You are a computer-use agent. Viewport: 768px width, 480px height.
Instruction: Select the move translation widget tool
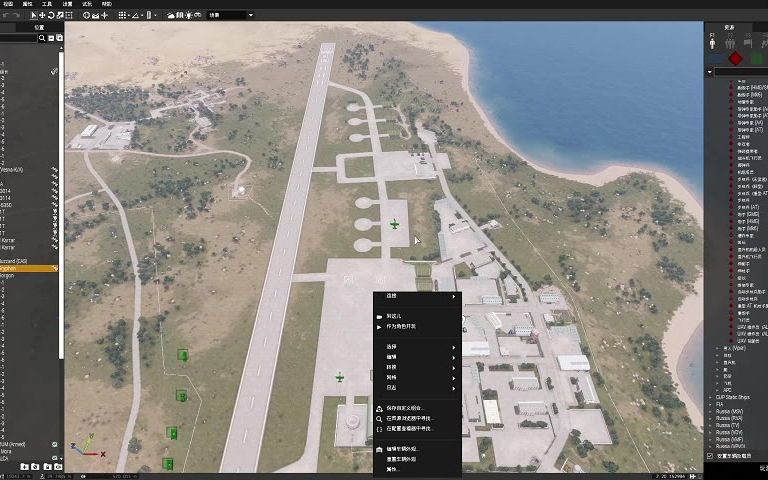pyautogui.click(x=42, y=15)
